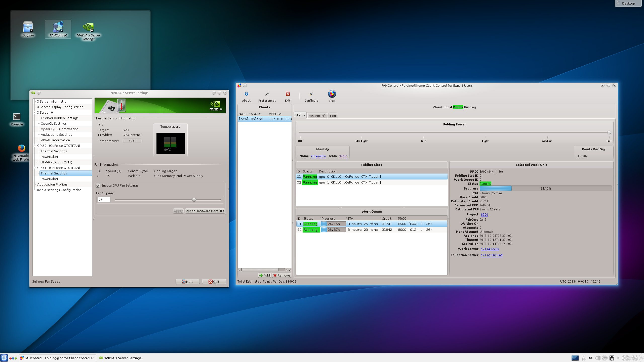Click the Fan 0 Speed slider handle
The width and height of the screenshot is (644, 362).
tap(194, 200)
